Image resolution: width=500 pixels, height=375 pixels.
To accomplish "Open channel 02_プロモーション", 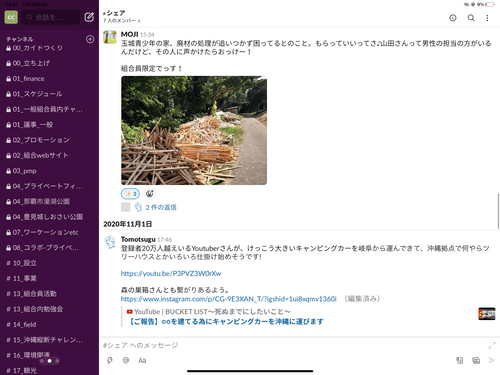I will [x=49, y=140].
